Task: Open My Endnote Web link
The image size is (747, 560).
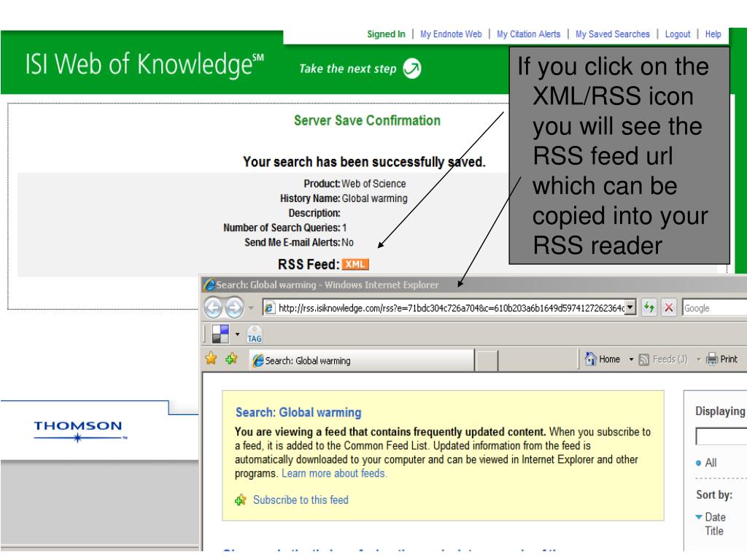Action: coord(451,34)
